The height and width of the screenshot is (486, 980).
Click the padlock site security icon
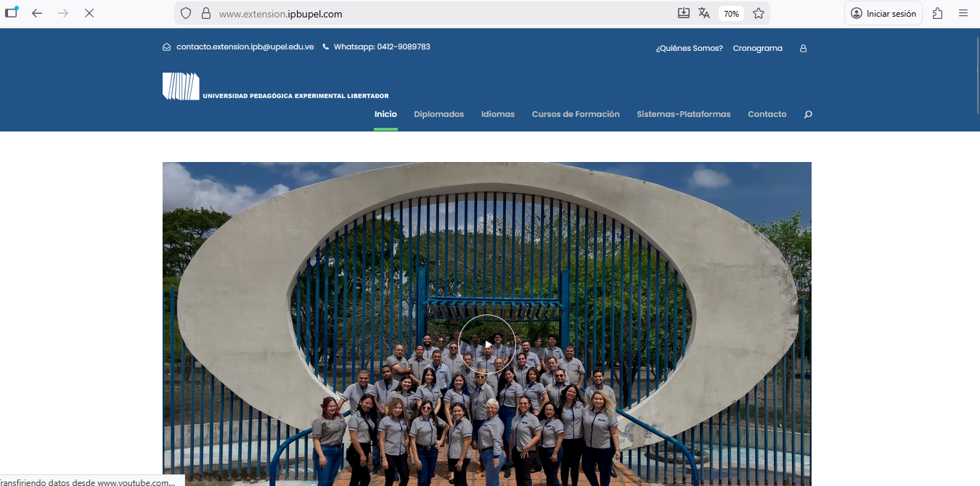tap(205, 13)
